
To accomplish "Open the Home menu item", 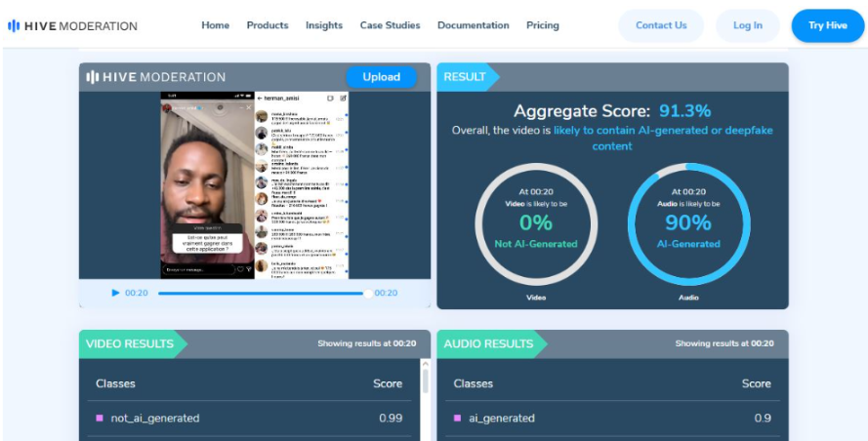I will [215, 25].
